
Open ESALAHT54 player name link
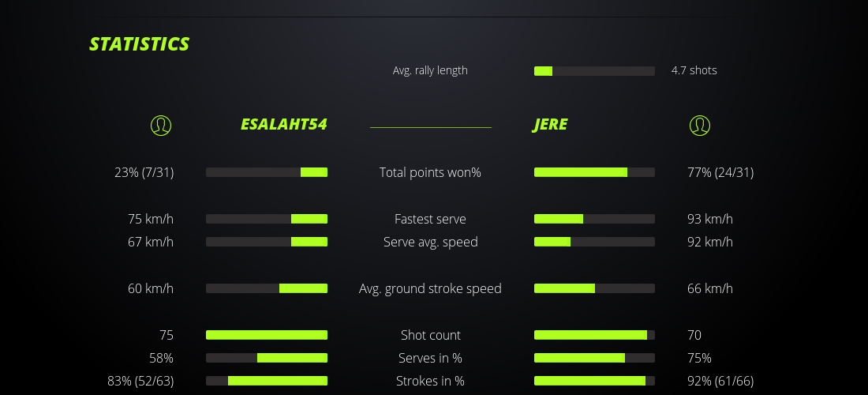coord(283,125)
